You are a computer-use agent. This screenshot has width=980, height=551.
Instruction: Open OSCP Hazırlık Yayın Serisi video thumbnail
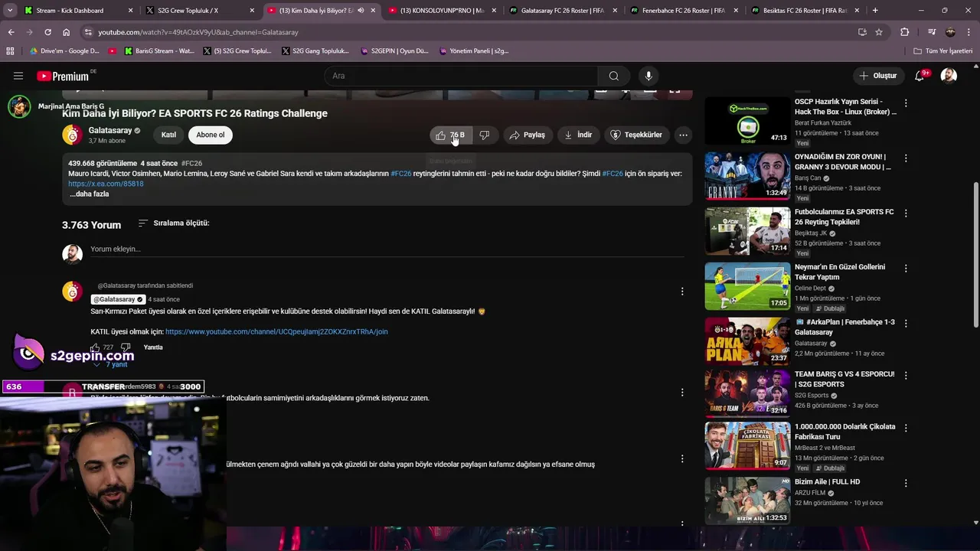pos(747,120)
